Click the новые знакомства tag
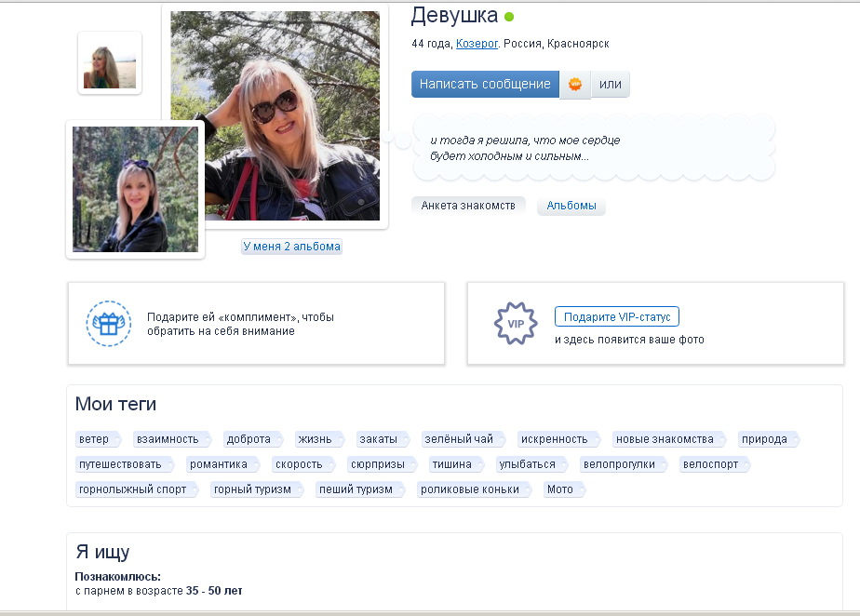 (668, 439)
